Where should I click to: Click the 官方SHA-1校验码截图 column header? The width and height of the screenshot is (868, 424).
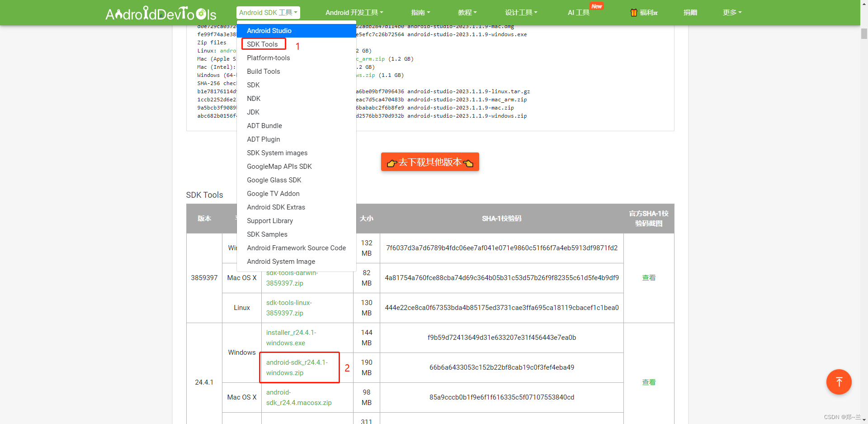click(649, 219)
